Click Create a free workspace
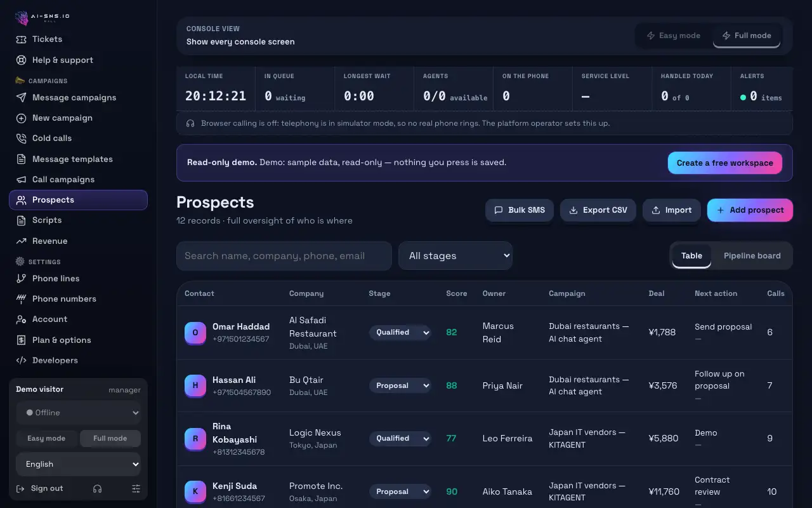 coord(725,163)
